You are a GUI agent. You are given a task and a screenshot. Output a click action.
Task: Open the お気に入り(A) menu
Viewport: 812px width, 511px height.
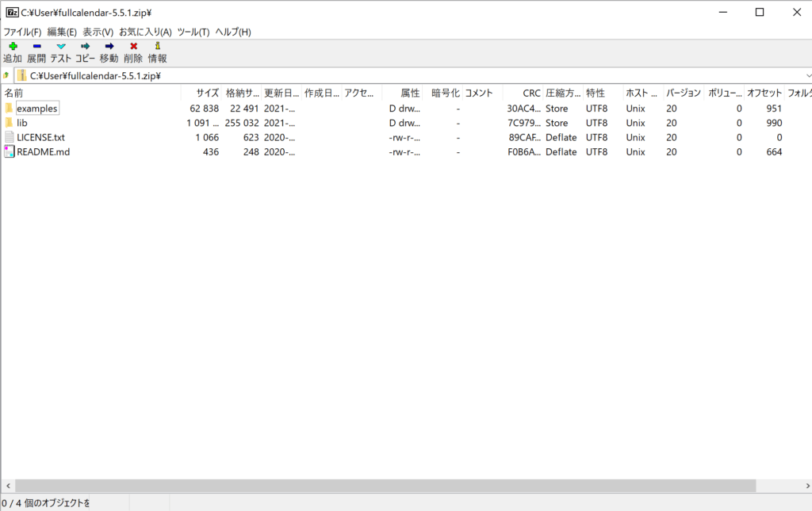146,32
